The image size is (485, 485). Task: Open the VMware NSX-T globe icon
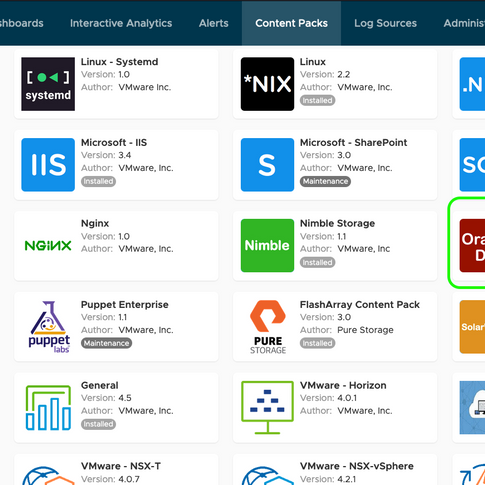48,476
